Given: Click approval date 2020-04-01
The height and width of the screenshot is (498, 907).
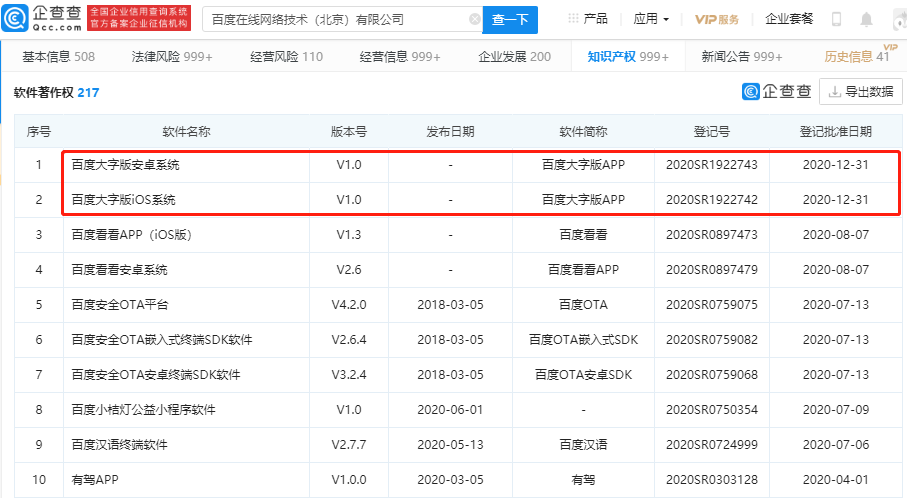Looking at the screenshot, I should tap(835, 479).
